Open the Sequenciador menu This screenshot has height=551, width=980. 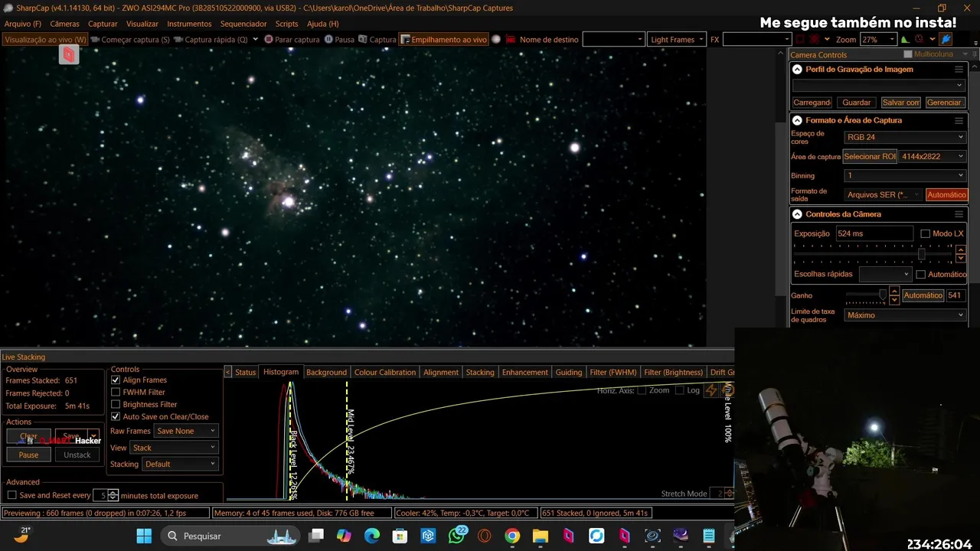pyautogui.click(x=243, y=24)
